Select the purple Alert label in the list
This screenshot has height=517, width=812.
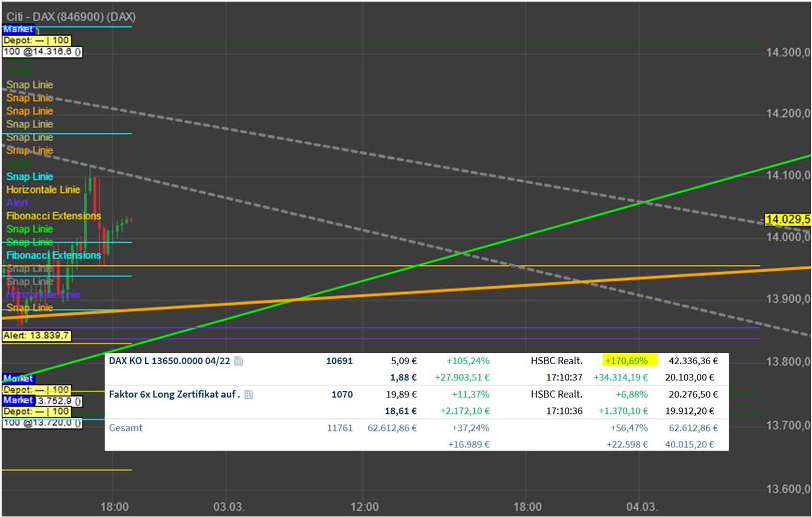click(17, 203)
